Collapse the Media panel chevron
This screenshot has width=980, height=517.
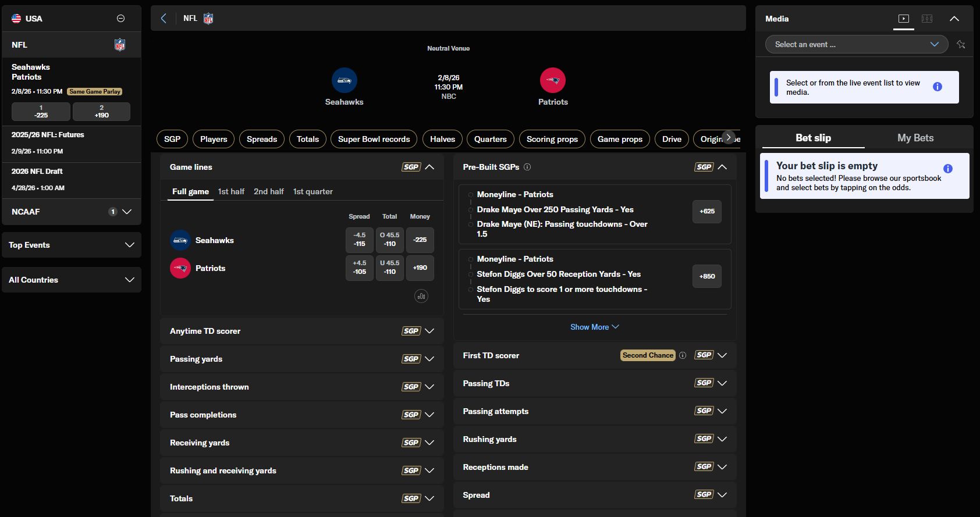click(x=954, y=19)
